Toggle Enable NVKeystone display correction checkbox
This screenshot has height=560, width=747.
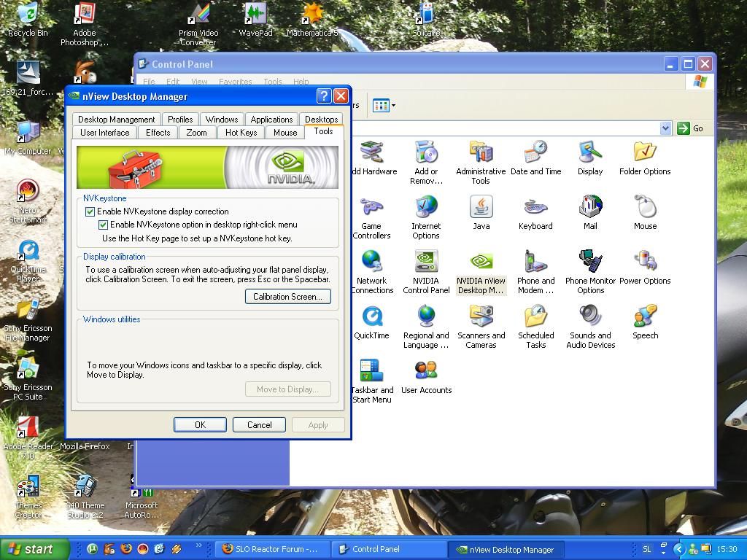[90, 211]
